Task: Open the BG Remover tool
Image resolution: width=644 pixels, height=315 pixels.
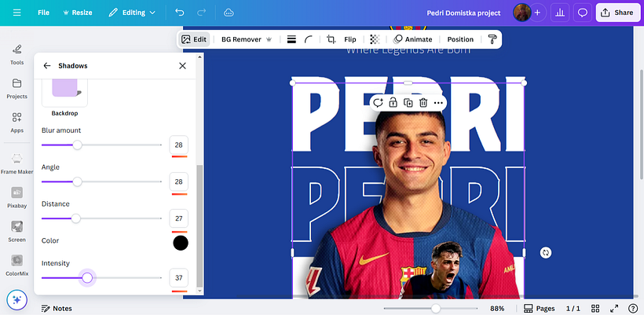Action: pyautogui.click(x=247, y=39)
